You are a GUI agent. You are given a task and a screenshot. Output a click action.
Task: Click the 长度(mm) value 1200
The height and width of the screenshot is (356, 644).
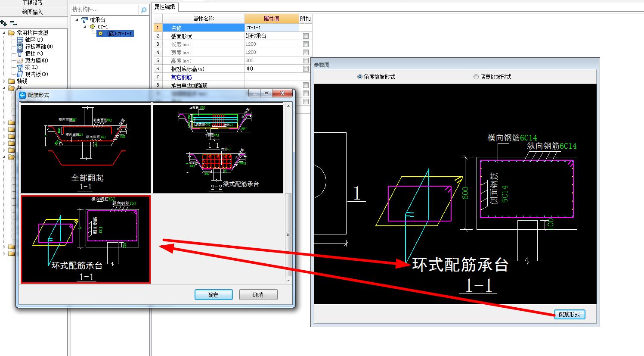coord(272,44)
